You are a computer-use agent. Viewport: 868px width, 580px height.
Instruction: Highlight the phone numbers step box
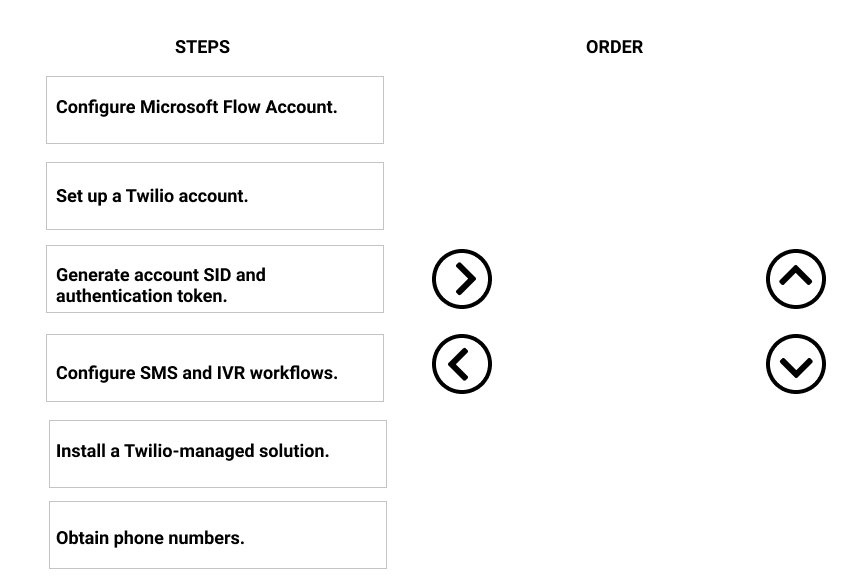click(x=217, y=537)
